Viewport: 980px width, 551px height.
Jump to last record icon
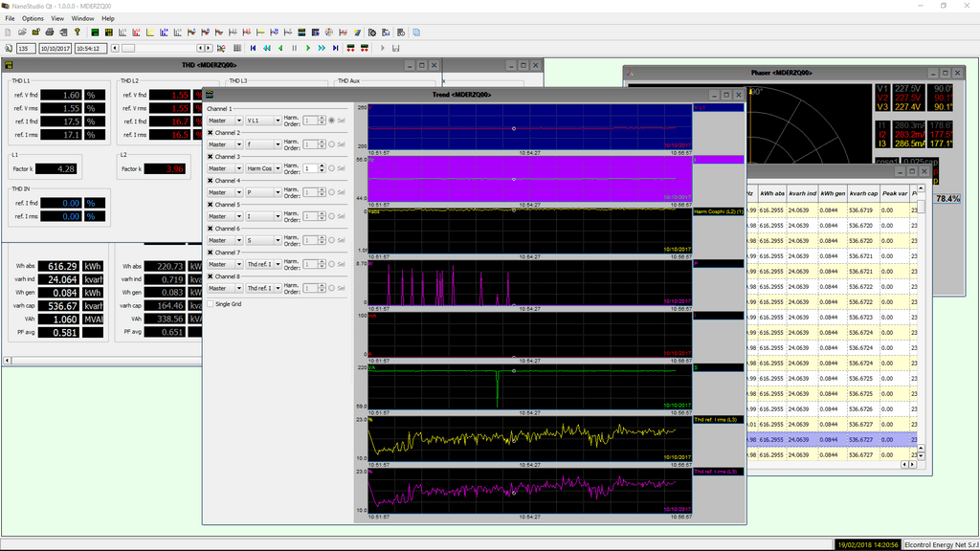tap(336, 48)
